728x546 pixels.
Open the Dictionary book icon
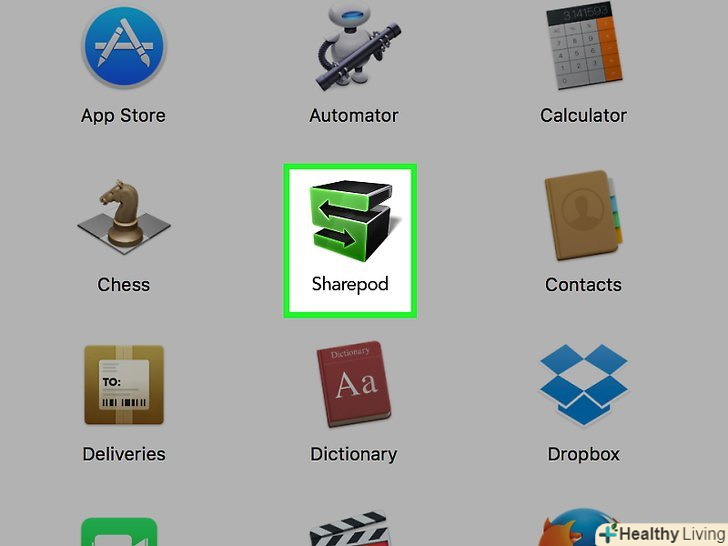354,384
